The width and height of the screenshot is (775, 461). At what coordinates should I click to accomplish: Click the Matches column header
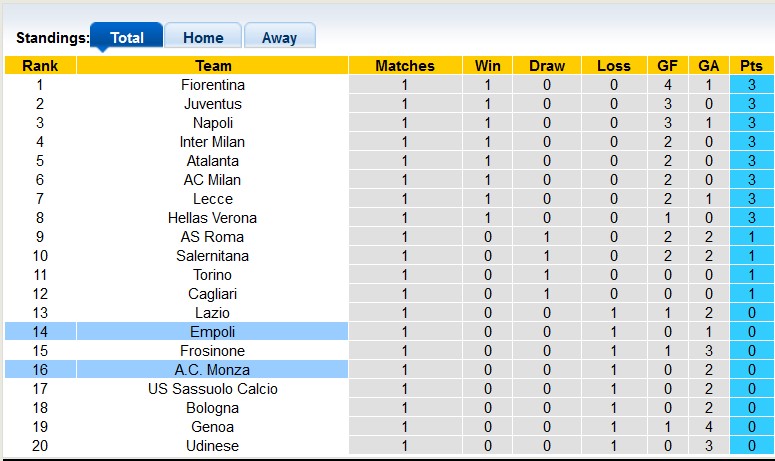point(405,66)
